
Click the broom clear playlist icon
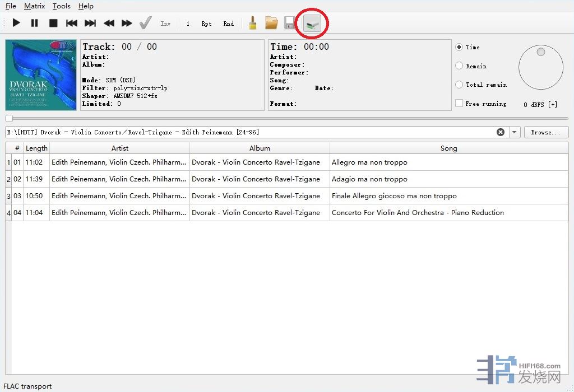253,23
